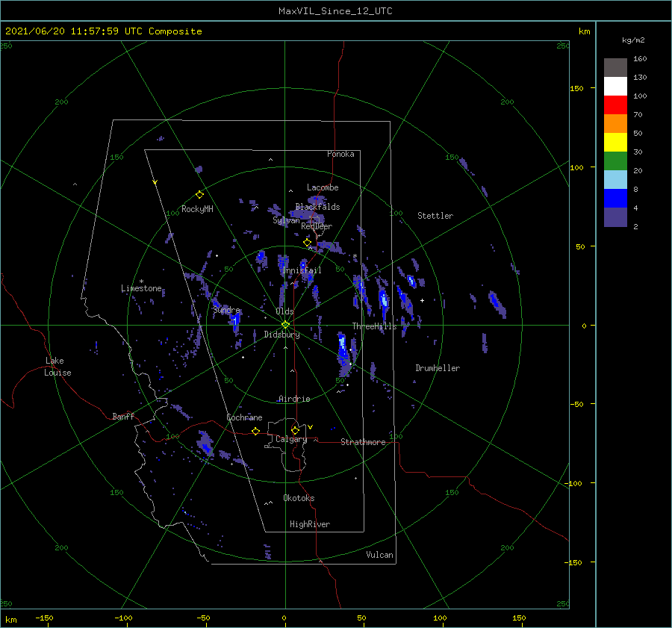Image resolution: width=672 pixels, height=628 pixels.
Task: Click the Blackfalds town label
Action: pyautogui.click(x=317, y=207)
